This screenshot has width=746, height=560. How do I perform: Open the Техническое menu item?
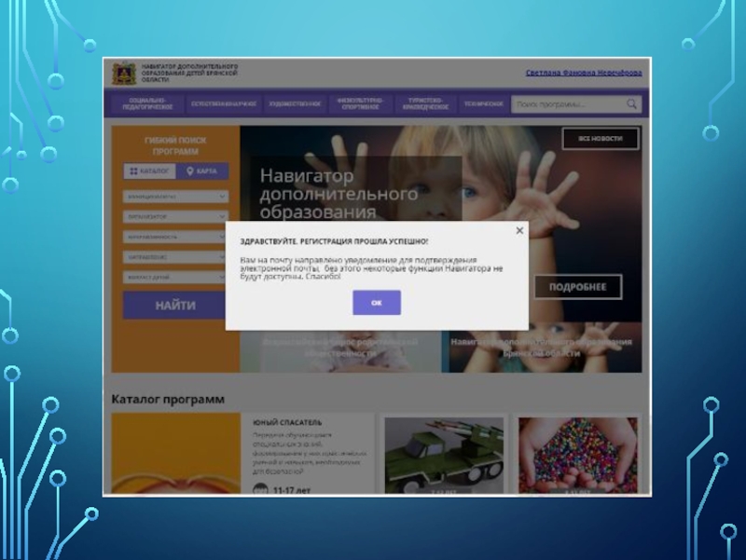[483, 103]
